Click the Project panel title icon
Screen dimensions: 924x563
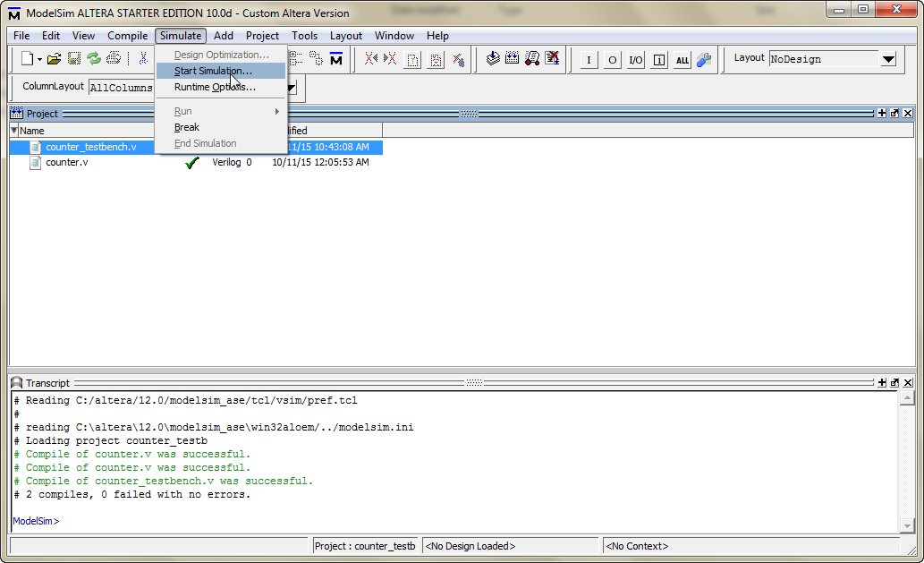[16, 113]
